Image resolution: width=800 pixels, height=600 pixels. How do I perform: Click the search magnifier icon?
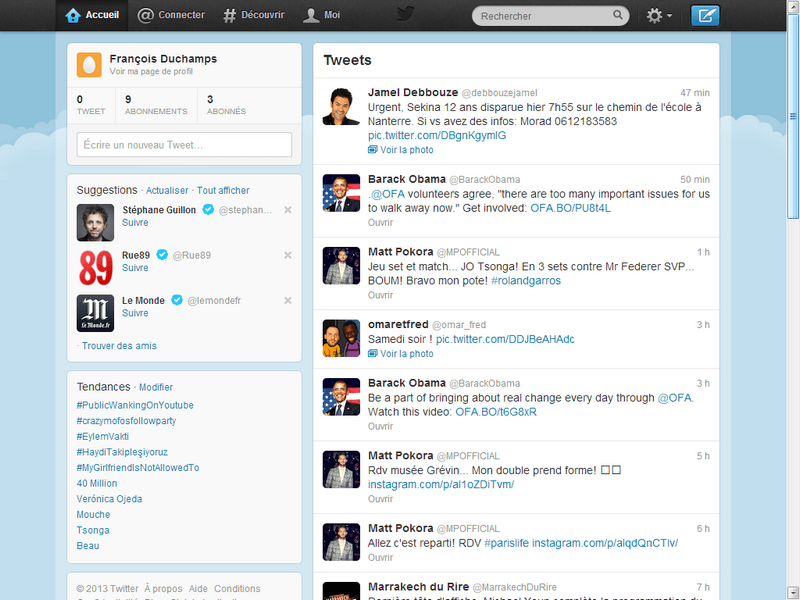617,15
